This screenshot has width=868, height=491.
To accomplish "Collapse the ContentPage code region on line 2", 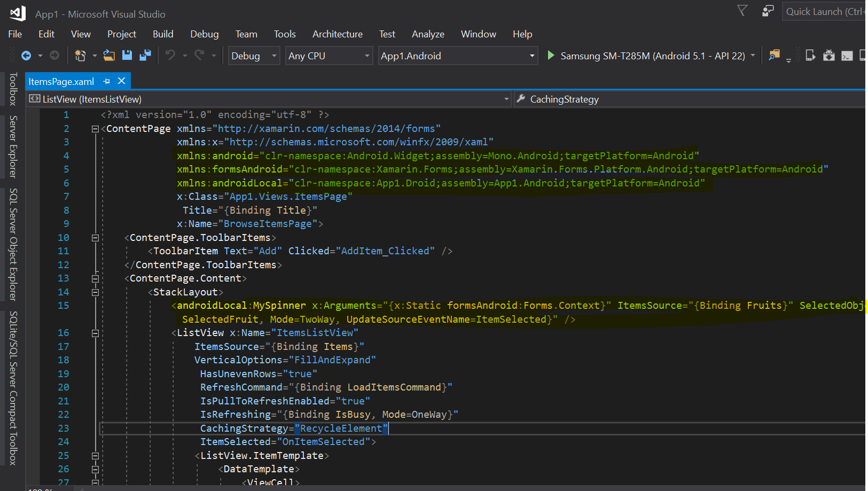I will tap(95, 128).
